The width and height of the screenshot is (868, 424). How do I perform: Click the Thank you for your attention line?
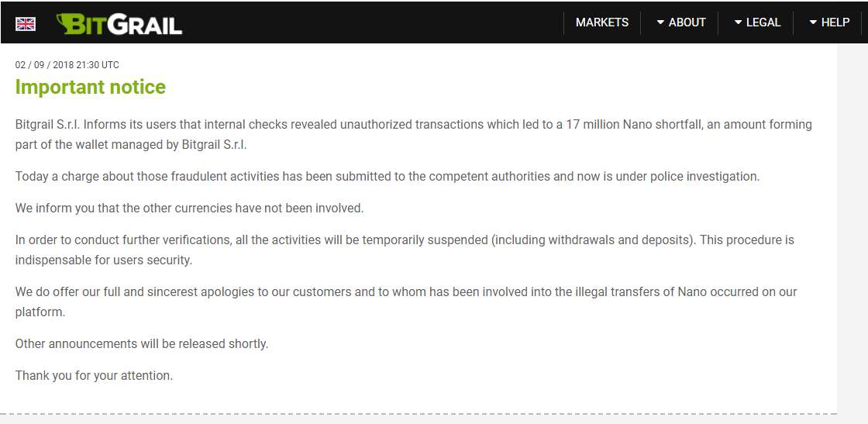(94, 376)
